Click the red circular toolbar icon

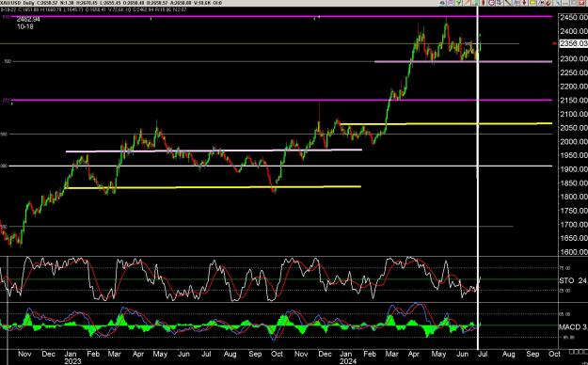click(x=492, y=3)
